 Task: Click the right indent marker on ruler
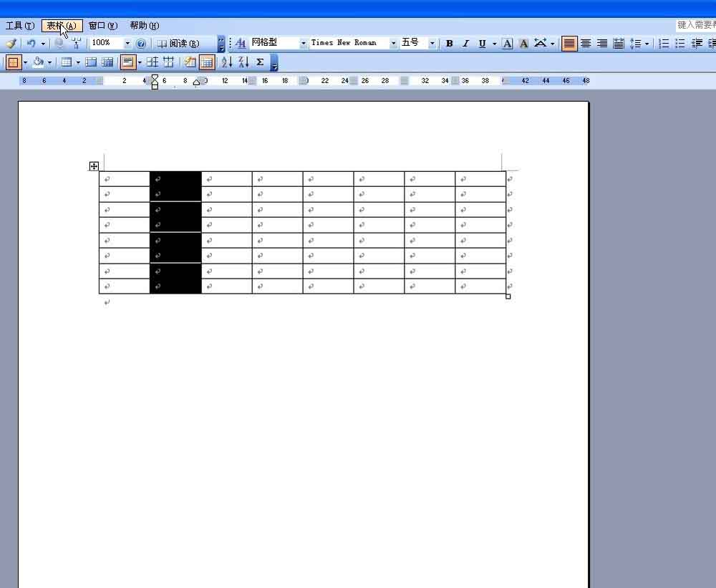click(197, 82)
